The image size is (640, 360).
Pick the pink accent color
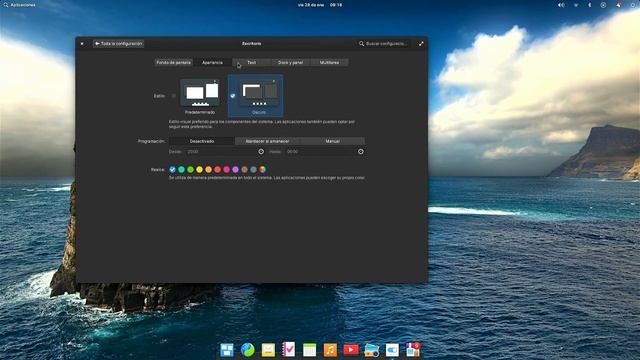coord(227,169)
